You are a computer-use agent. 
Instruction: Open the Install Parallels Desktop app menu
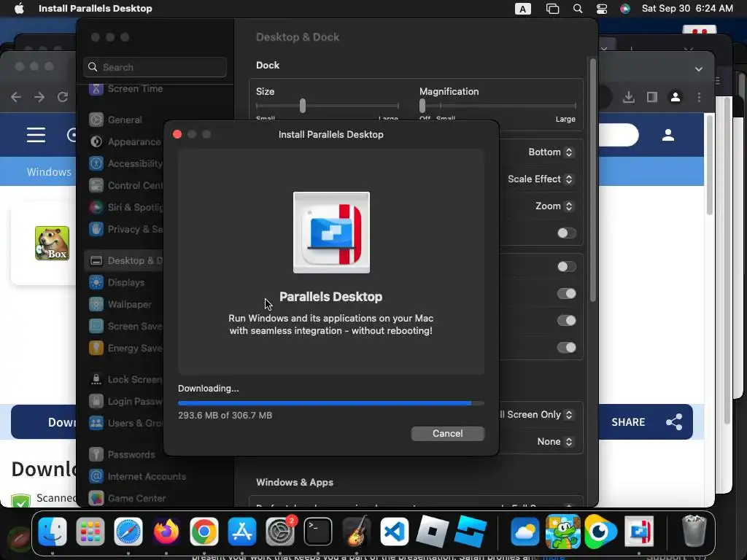tap(96, 8)
